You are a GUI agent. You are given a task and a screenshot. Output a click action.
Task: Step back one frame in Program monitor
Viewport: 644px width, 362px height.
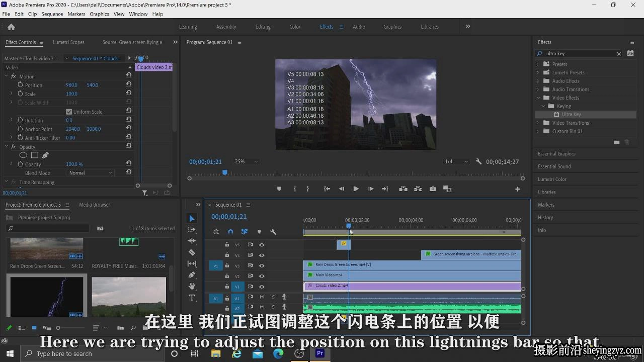coord(342,189)
